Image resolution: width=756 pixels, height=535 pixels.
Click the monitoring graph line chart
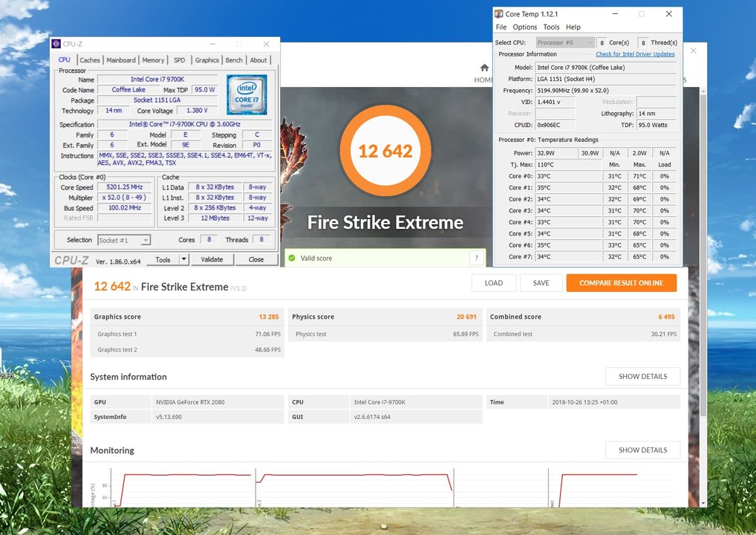(385, 487)
